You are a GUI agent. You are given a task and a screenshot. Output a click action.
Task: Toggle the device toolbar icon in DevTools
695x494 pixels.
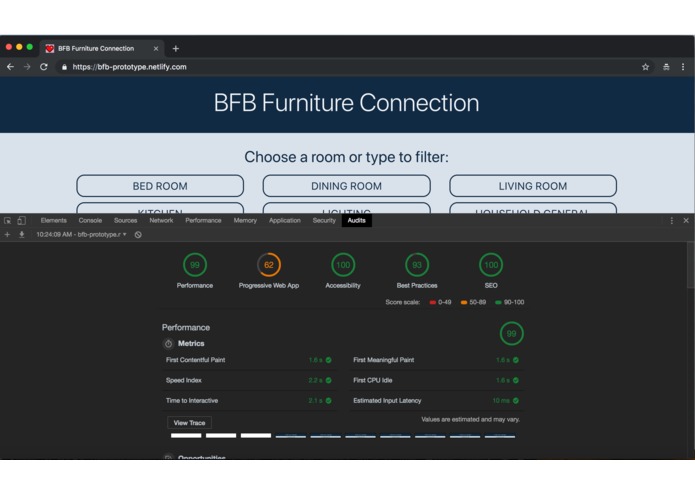click(x=21, y=220)
